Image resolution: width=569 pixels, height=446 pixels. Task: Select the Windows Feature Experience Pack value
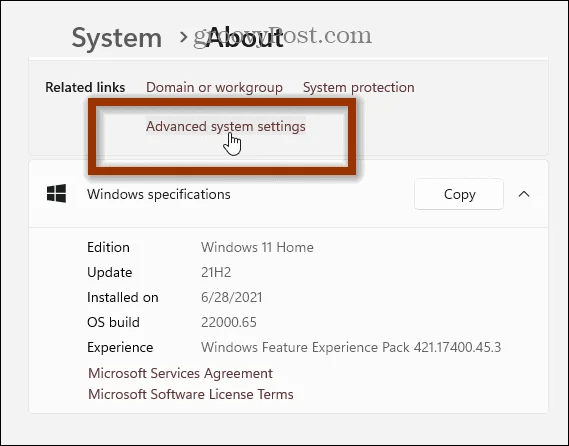point(351,347)
